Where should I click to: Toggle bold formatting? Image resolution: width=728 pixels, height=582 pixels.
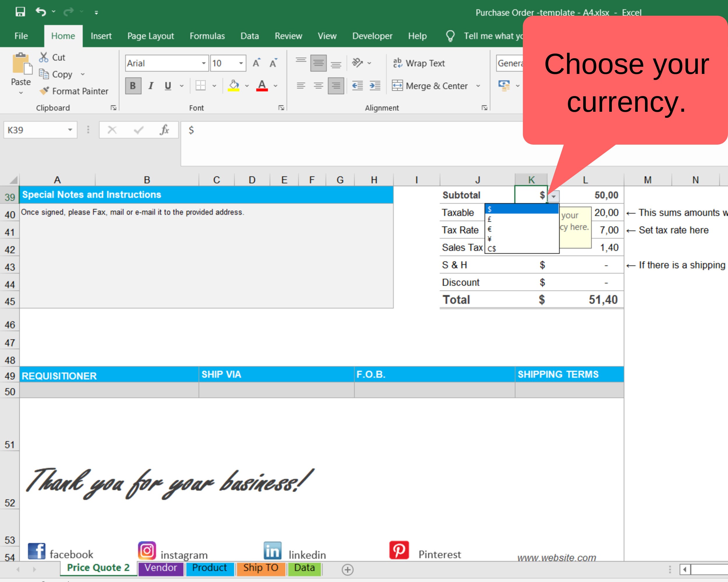[133, 86]
